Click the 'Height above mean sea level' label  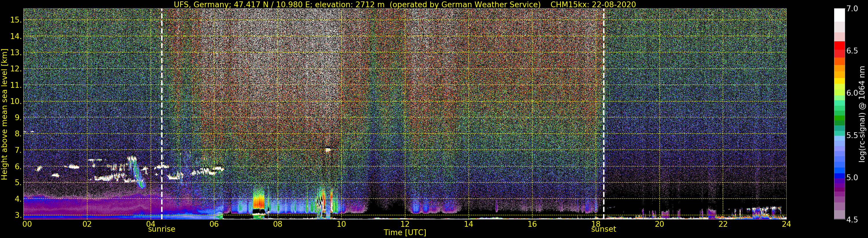(4, 114)
